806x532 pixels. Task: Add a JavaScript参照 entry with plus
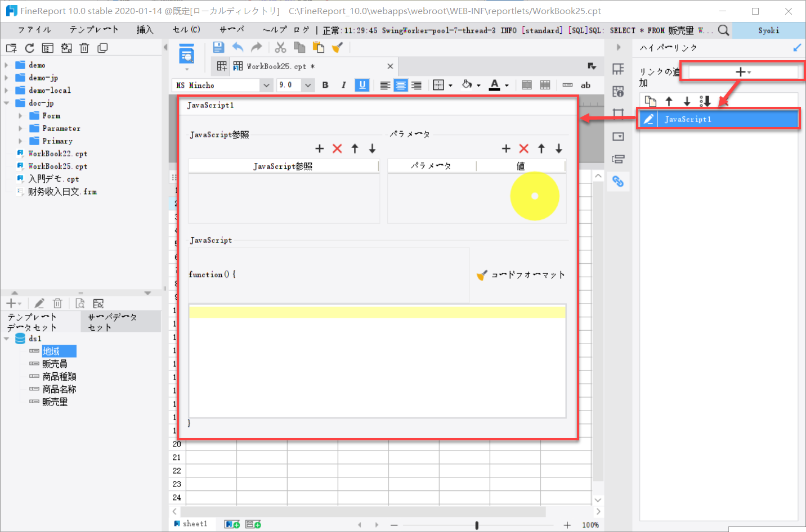(320, 148)
